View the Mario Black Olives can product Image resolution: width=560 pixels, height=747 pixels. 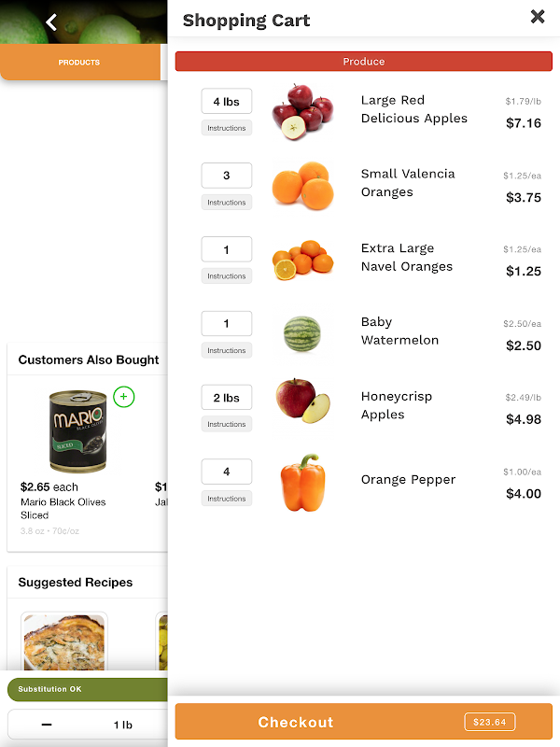coord(78,431)
